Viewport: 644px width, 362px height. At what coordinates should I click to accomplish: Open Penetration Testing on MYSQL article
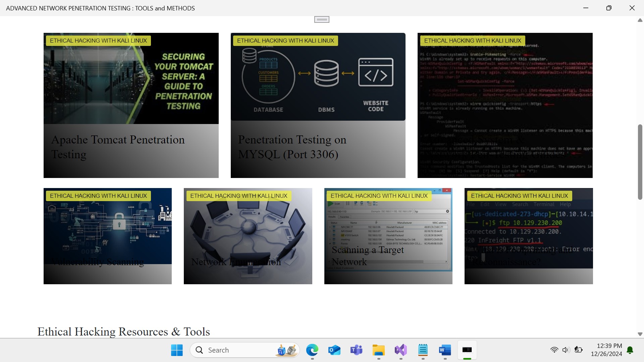click(x=292, y=147)
